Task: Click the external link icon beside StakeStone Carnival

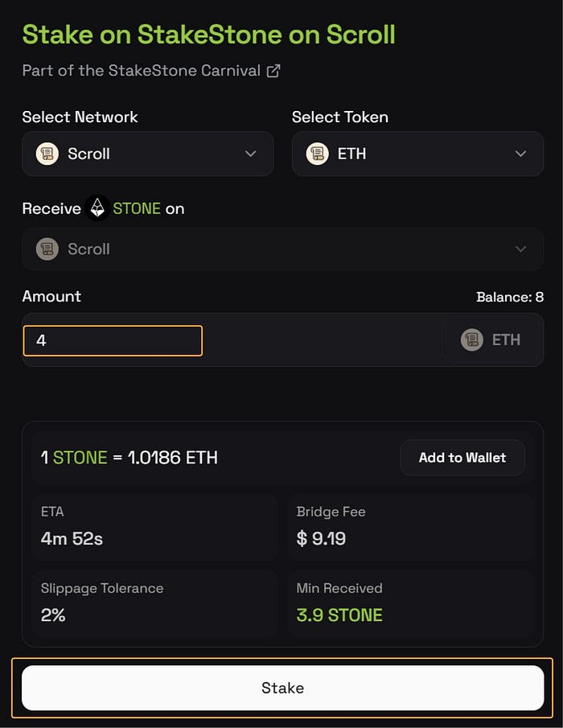Action: pos(273,71)
